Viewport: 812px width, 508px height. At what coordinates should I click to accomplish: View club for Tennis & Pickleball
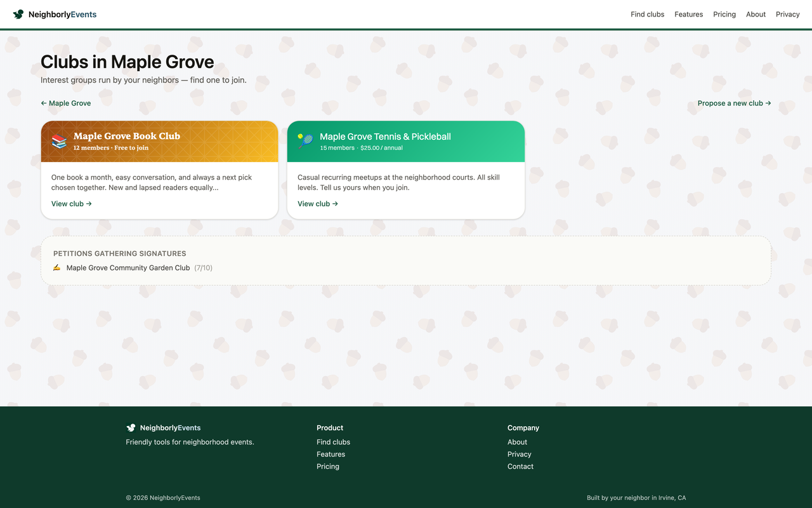(318, 204)
